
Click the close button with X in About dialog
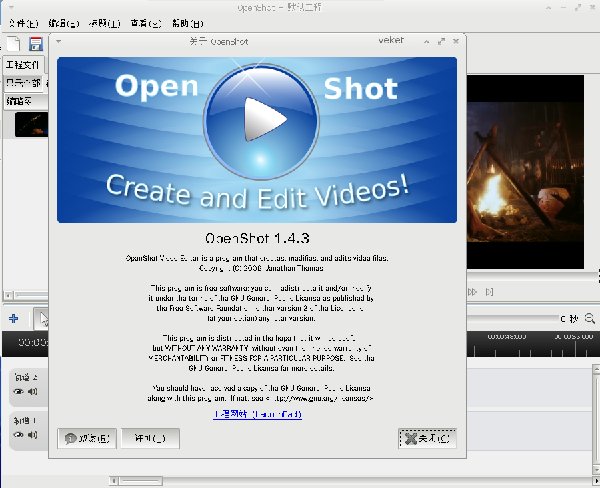[x=427, y=438]
